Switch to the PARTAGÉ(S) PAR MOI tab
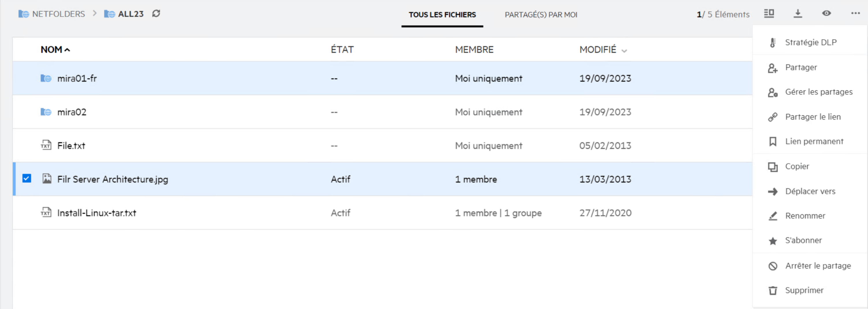This screenshot has height=309, width=868. point(540,15)
